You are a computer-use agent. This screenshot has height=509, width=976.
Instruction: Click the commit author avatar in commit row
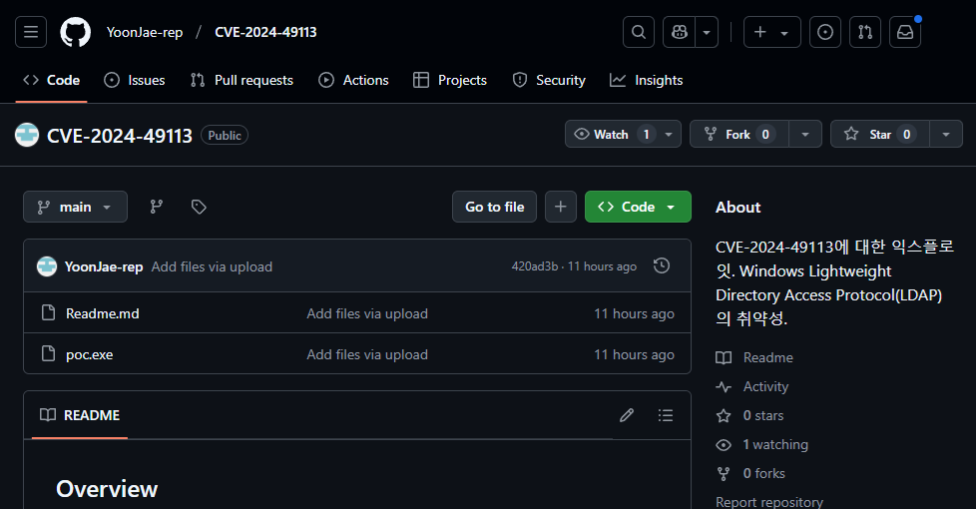point(47,266)
